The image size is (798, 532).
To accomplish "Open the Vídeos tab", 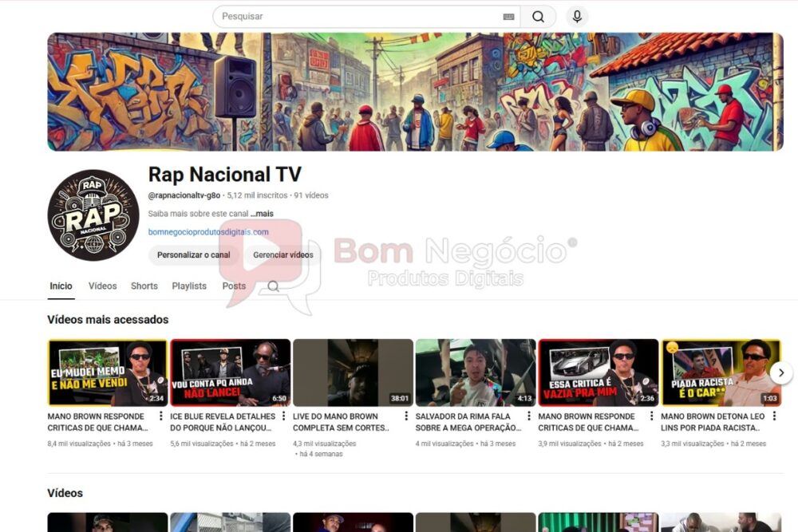I will 102,286.
